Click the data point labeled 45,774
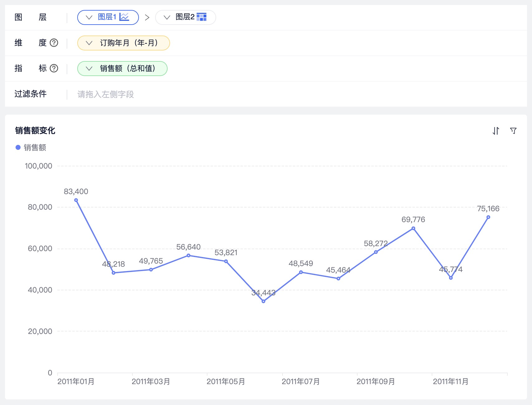 coord(451,278)
